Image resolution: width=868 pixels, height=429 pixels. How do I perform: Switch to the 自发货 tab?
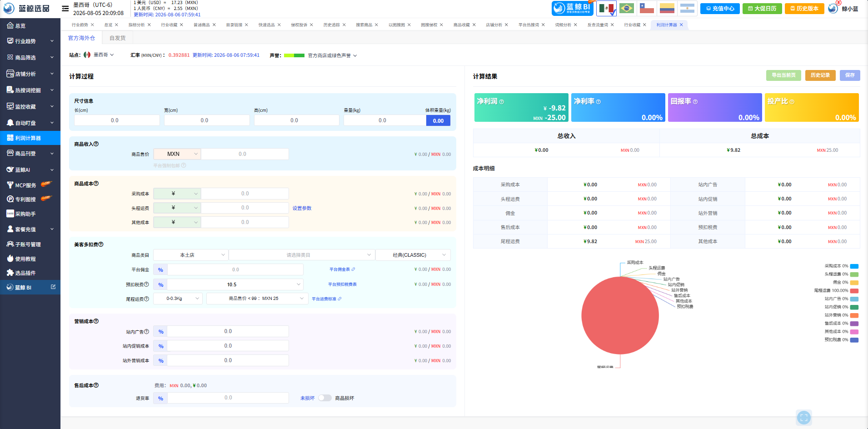click(x=118, y=38)
